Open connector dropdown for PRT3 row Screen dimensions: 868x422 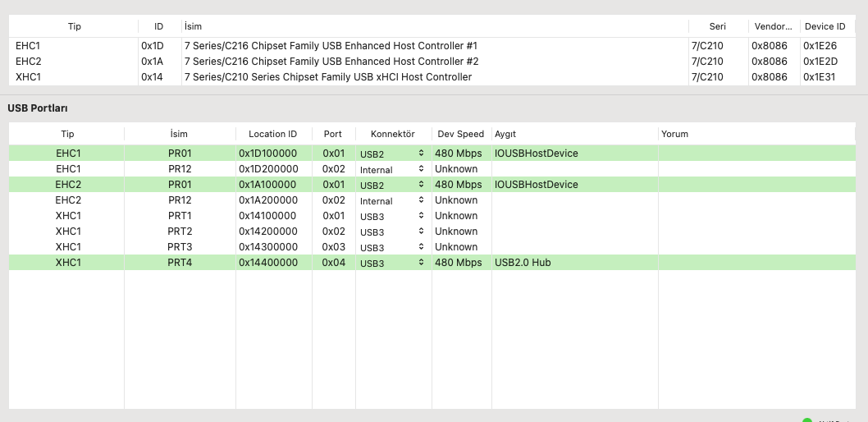click(x=392, y=247)
